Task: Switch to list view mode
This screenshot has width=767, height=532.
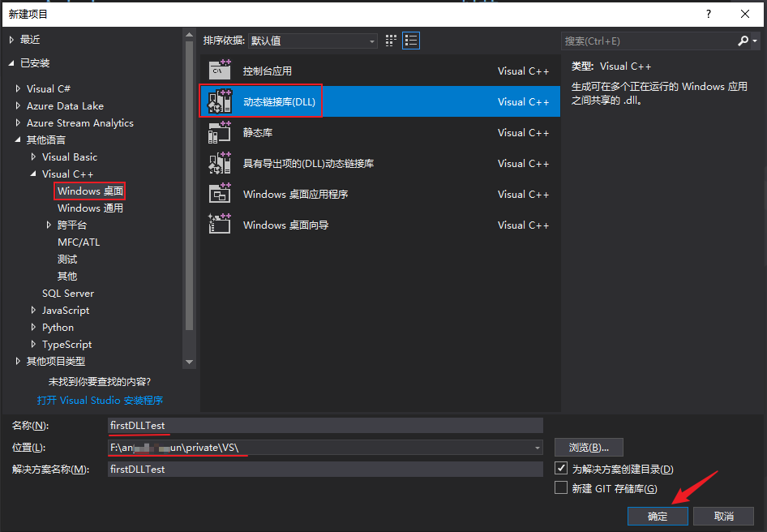Action: coord(410,40)
